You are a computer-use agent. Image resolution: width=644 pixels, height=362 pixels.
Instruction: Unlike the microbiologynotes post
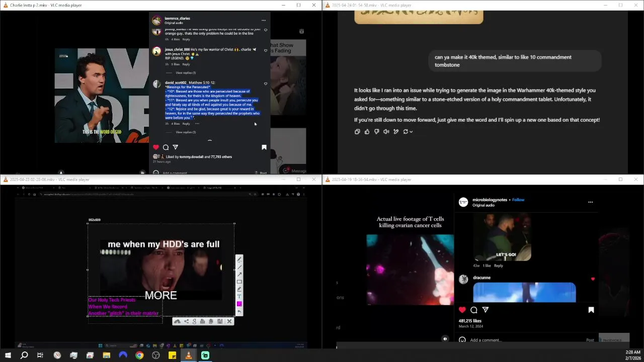[x=462, y=310]
